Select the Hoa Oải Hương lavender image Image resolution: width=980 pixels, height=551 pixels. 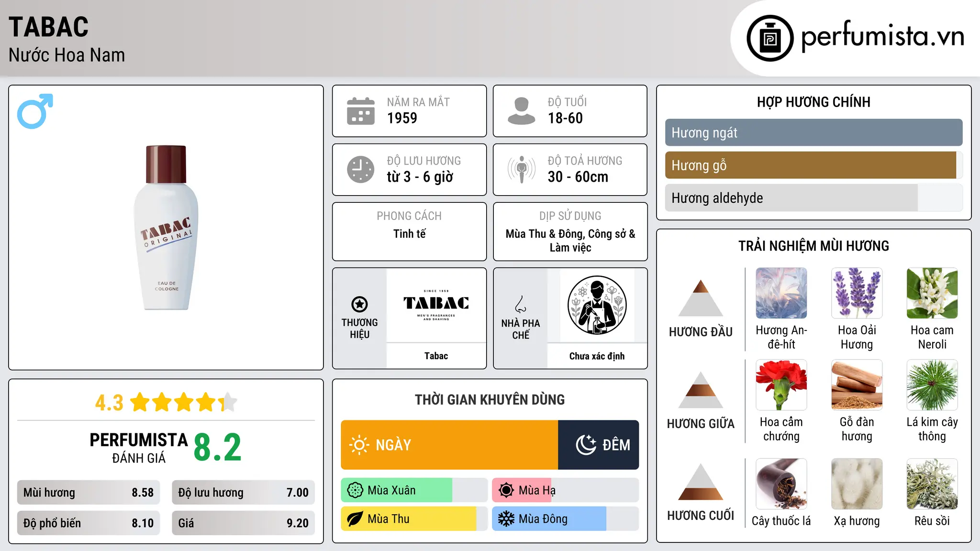857,293
